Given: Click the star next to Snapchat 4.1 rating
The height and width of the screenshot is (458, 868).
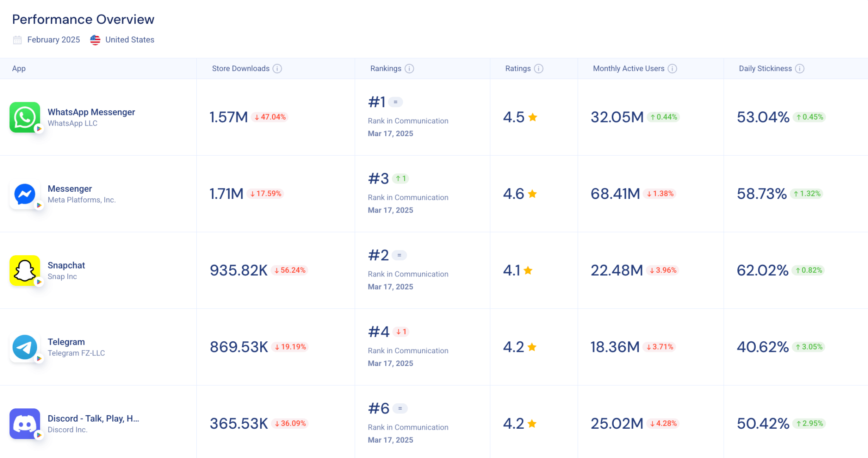Looking at the screenshot, I should pyautogui.click(x=528, y=271).
